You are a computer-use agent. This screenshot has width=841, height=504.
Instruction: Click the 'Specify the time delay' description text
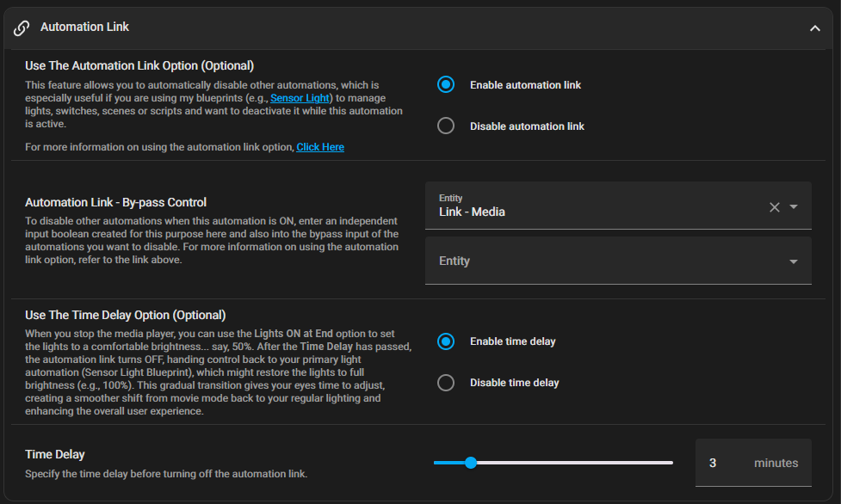[x=166, y=474]
